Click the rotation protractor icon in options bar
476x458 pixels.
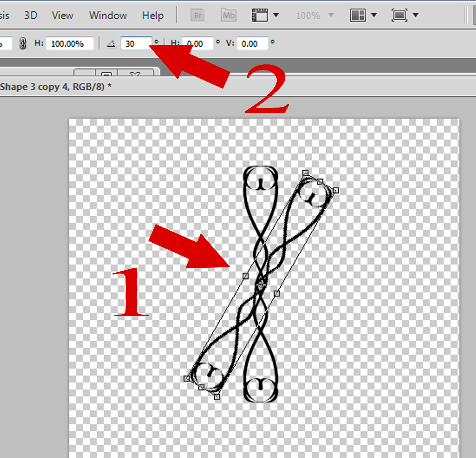[111, 44]
